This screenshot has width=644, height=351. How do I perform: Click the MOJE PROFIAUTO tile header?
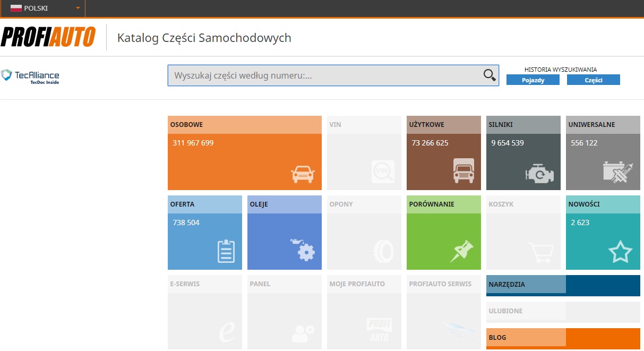click(x=364, y=284)
